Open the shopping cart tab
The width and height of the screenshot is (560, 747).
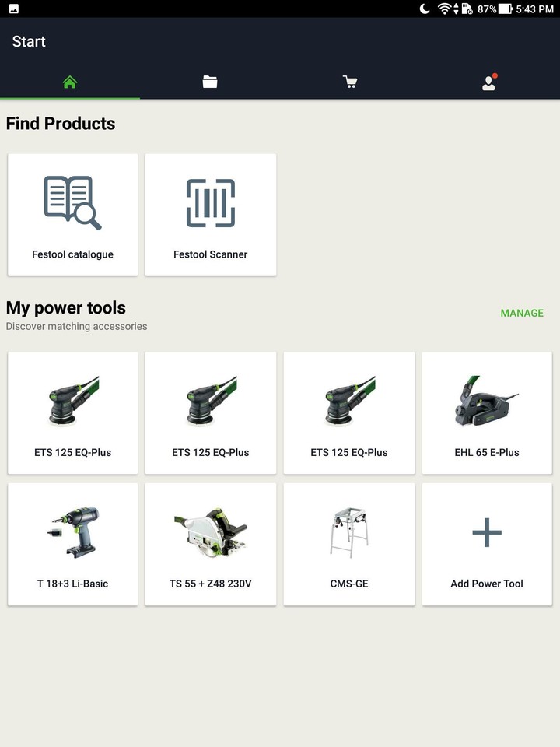click(350, 82)
